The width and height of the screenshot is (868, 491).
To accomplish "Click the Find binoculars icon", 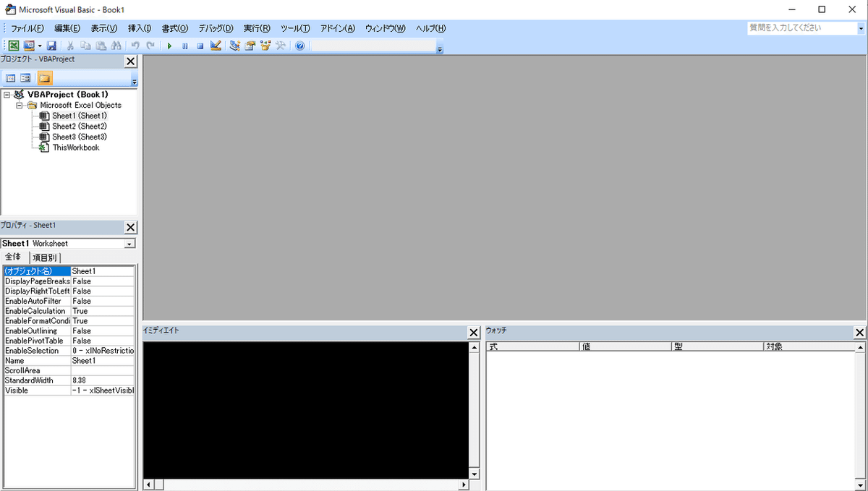I will click(x=116, y=46).
